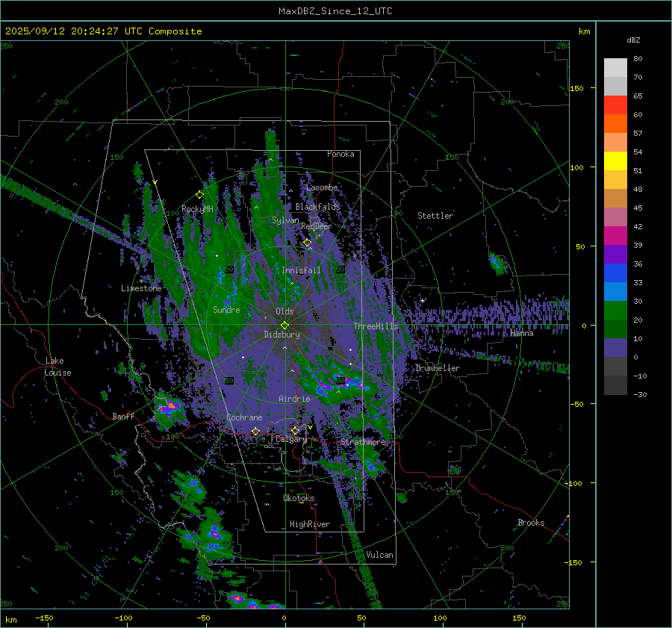This screenshot has width=672, height=628.
Task: Click the white plus marker west of Hanna
Action: [x=423, y=300]
